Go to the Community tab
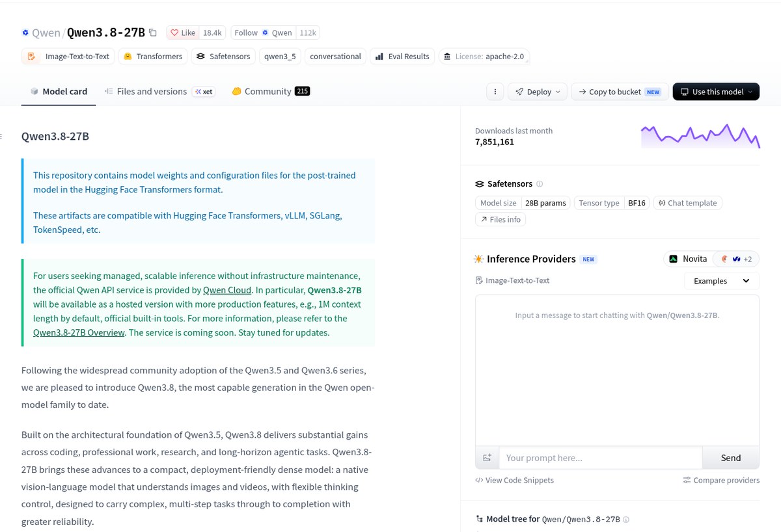The height and width of the screenshot is (532, 781). [271, 92]
